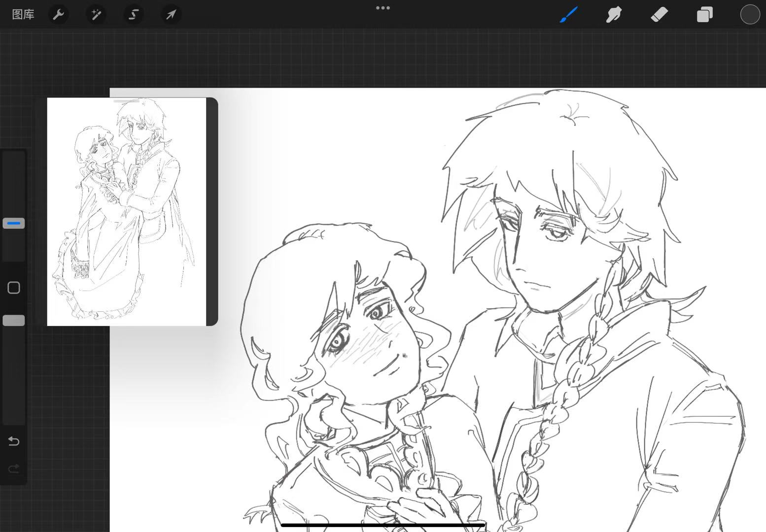Image resolution: width=766 pixels, height=532 pixels.
Task: Click the reference window sketch thumbnail
Action: pos(127,212)
